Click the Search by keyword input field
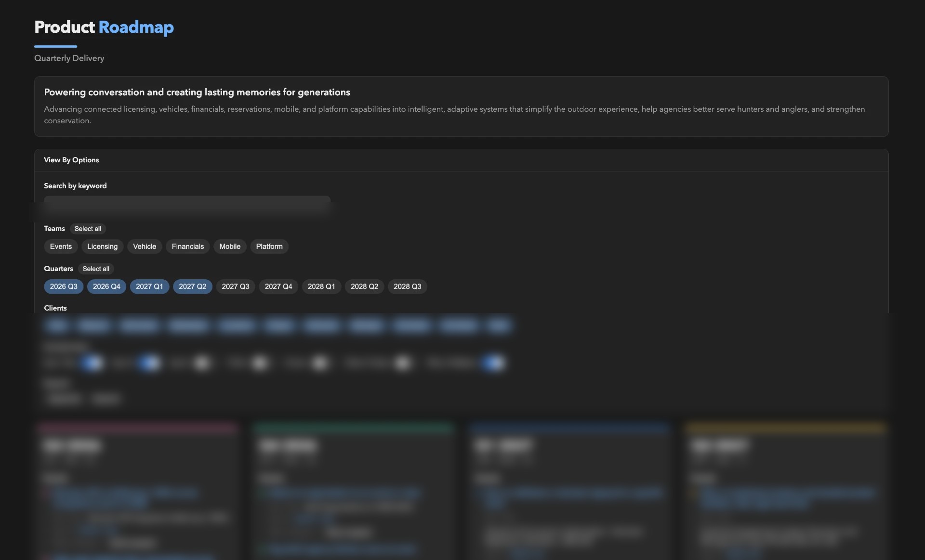This screenshot has width=925, height=560. (x=187, y=204)
